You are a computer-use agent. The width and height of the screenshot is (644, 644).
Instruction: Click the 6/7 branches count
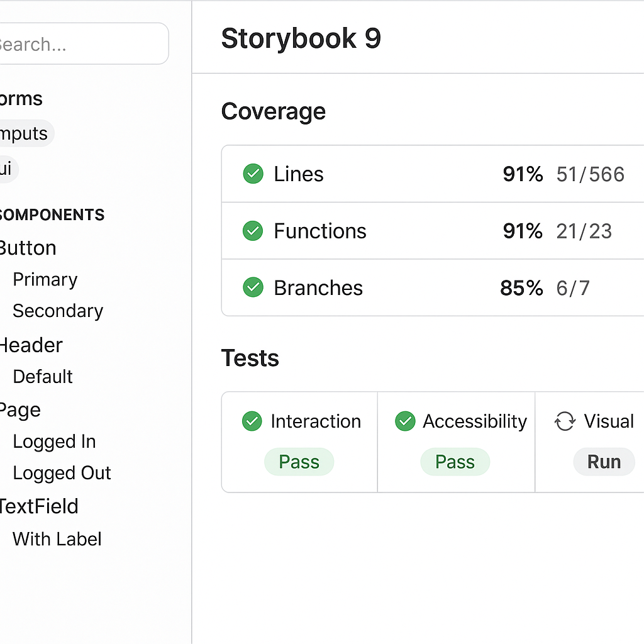coord(574,288)
